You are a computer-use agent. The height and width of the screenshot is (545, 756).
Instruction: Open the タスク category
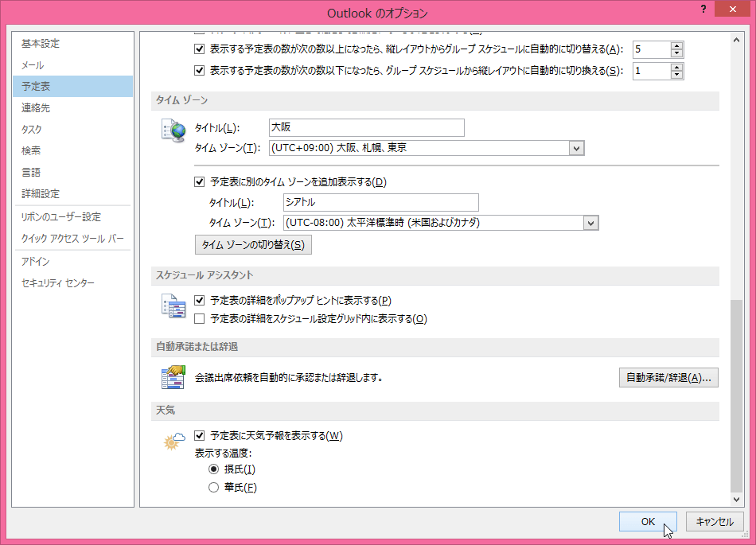(72, 129)
